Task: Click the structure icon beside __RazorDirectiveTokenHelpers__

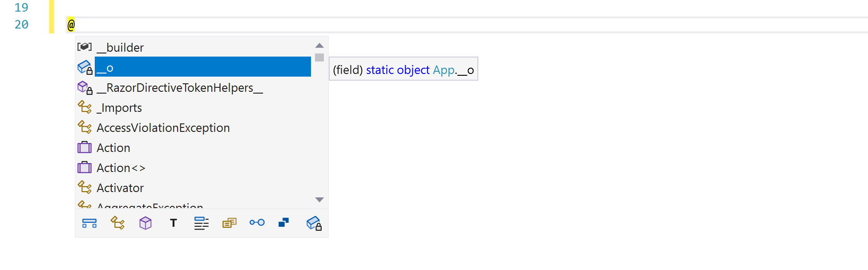Action: pyautogui.click(x=85, y=87)
